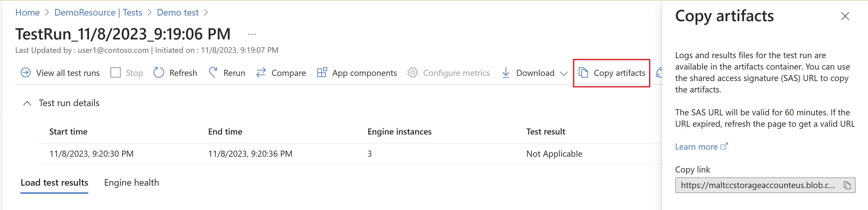This screenshot has width=868, height=210.
Task: Click the Download arrow icon
Action: 505,73
